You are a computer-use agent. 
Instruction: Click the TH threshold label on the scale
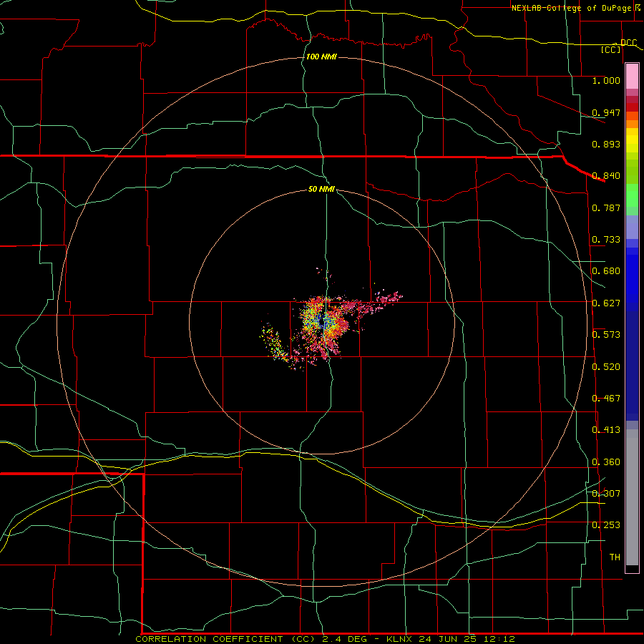(615, 557)
